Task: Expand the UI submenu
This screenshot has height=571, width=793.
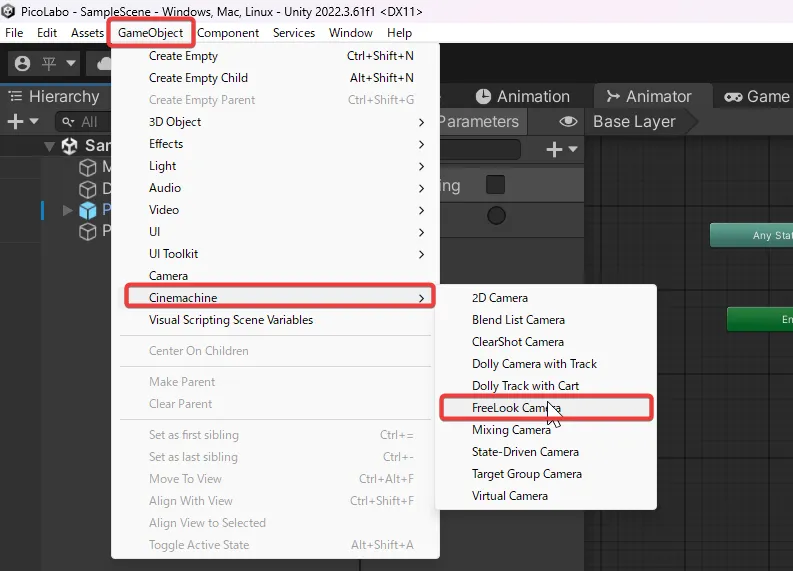Action: 276,232
